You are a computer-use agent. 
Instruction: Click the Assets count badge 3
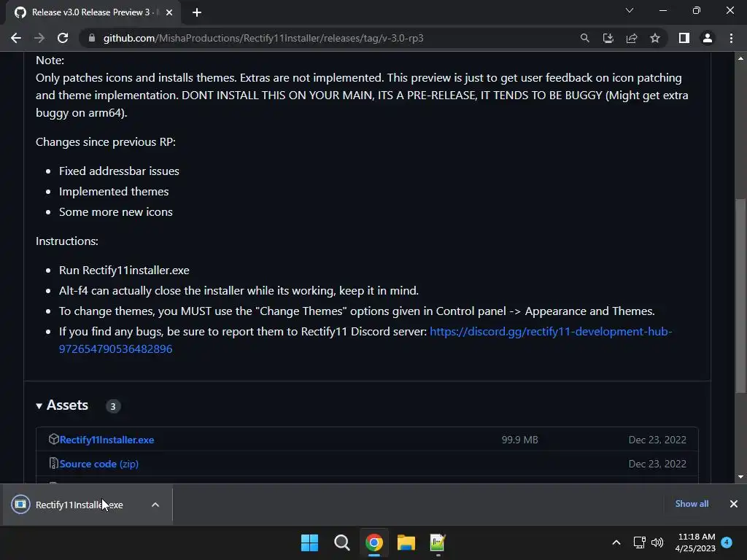(113, 406)
